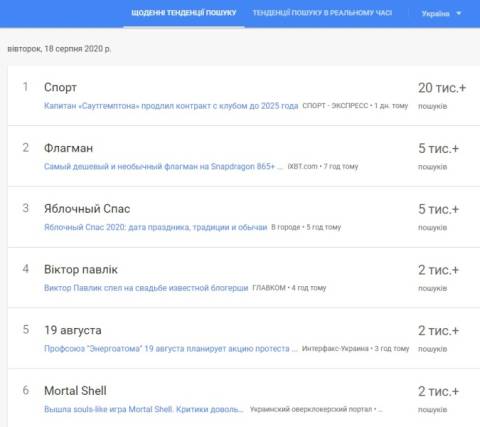Viewport: 480px width, 427px height.
Task: Switch to Тенденції пошуку в реальному часі tab
Action: tap(322, 13)
